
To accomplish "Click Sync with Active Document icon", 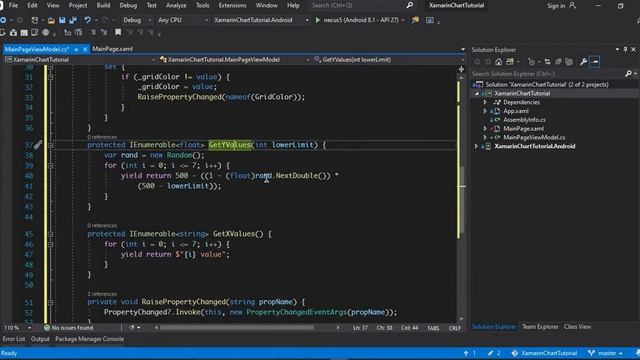I will 547,62.
